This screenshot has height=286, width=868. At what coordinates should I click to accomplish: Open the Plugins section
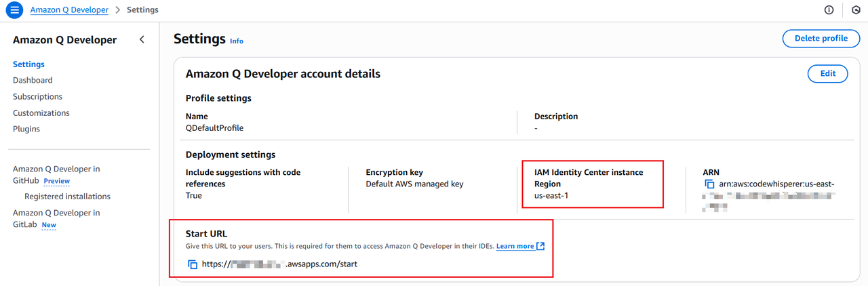pyautogui.click(x=26, y=129)
